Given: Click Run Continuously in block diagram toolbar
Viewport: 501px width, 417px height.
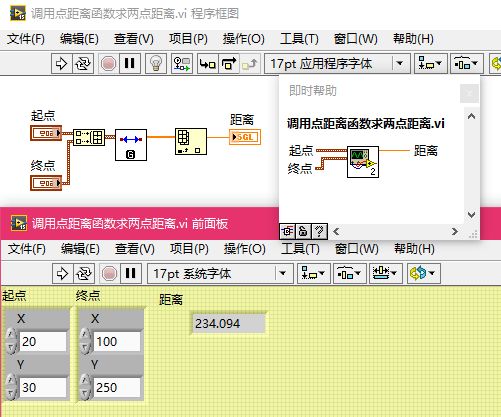Looking at the screenshot, I should click(83, 63).
